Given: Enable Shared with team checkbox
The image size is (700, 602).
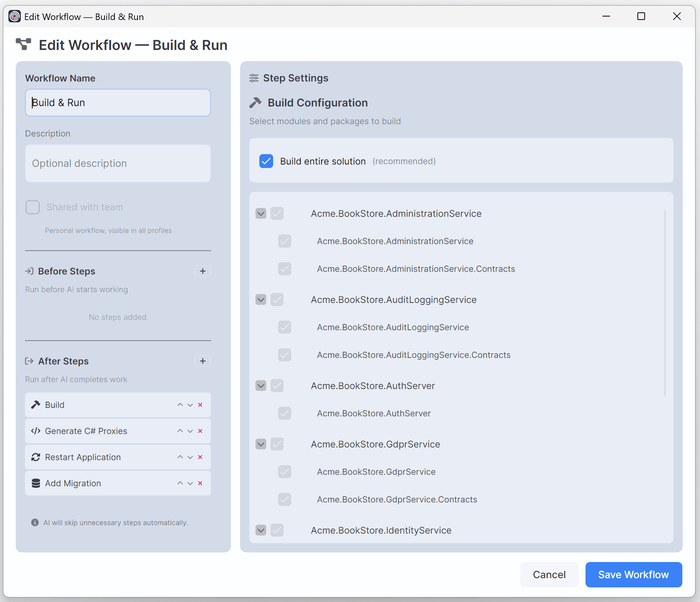Looking at the screenshot, I should [33, 207].
